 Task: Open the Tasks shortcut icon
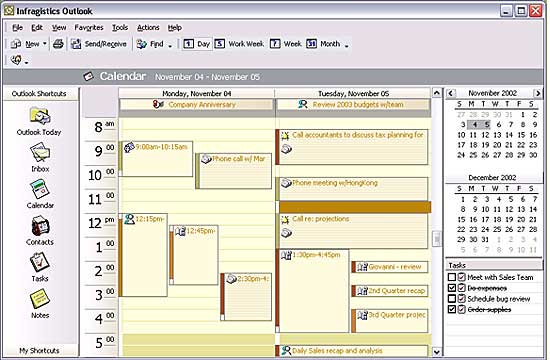click(40, 262)
